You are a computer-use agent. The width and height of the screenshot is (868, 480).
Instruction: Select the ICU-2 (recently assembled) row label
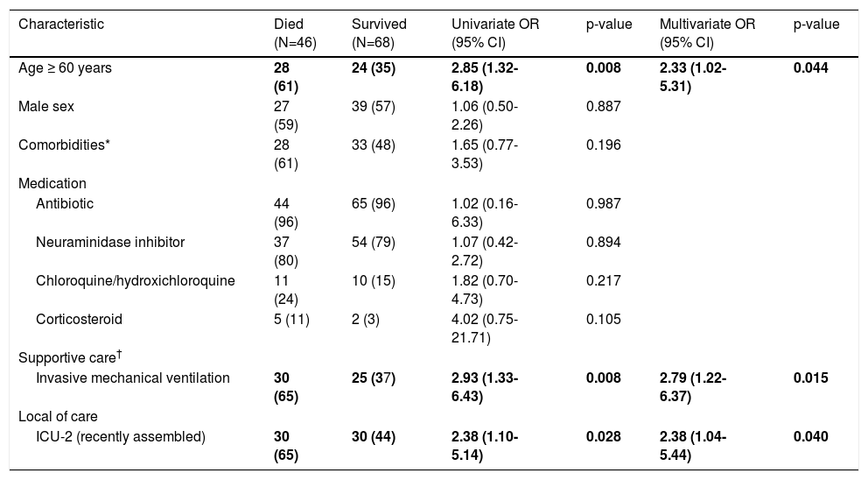tap(121, 436)
